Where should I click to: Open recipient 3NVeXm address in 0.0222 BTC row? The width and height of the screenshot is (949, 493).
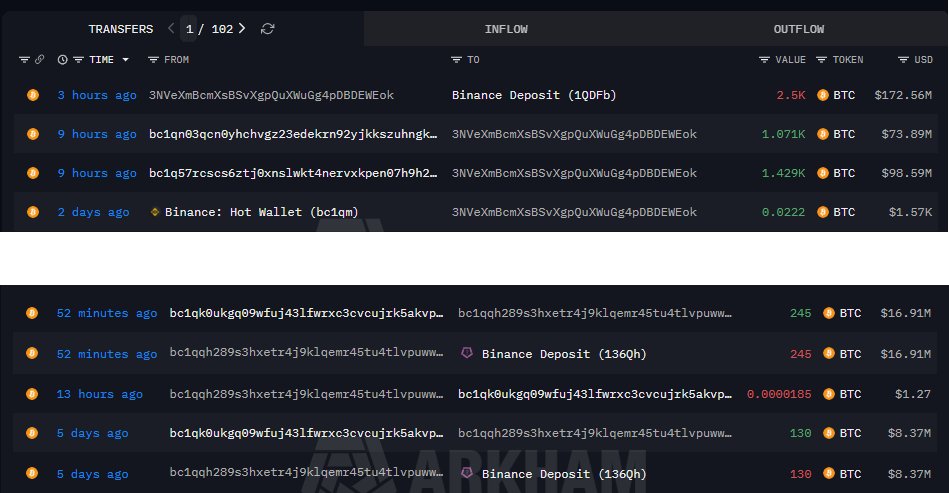click(574, 212)
